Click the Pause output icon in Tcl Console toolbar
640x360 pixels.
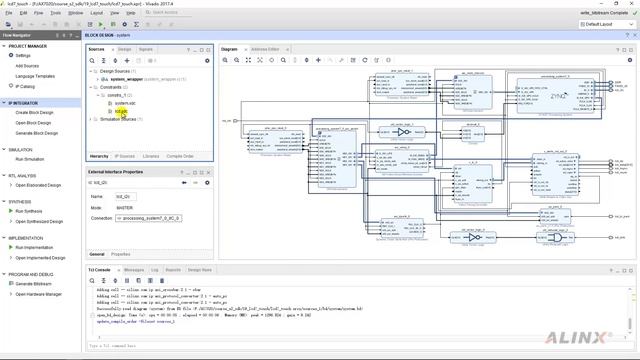point(127,281)
